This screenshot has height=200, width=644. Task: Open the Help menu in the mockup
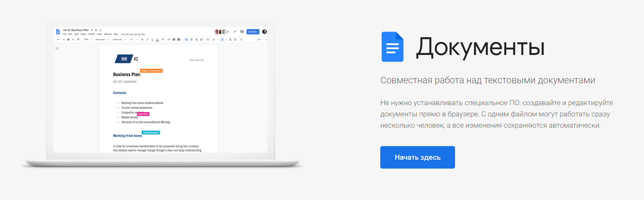pos(116,34)
